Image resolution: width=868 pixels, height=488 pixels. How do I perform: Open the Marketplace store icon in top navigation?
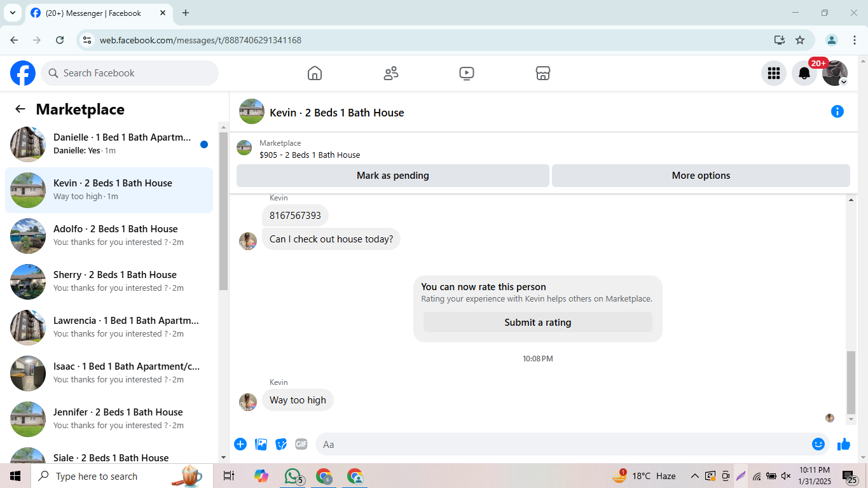pyautogui.click(x=543, y=73)
